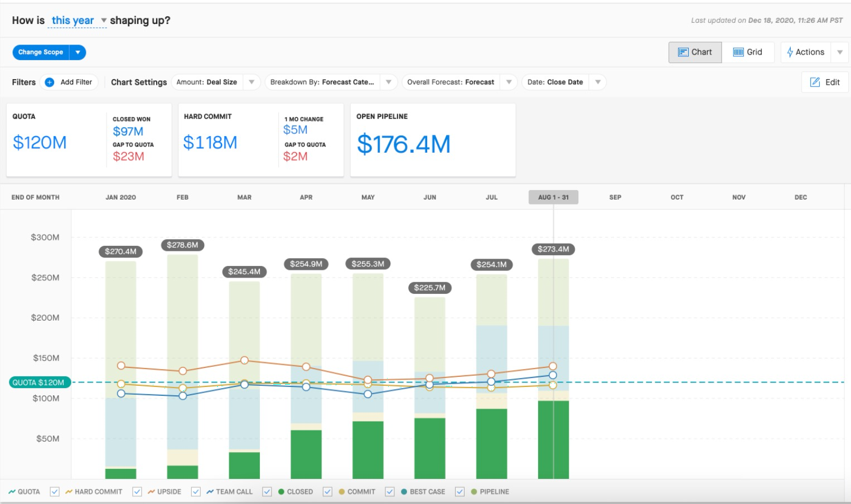This screenshot has width=851, height=504.
Task: Click the CLOSED green dot in legend
Action: 281,492
